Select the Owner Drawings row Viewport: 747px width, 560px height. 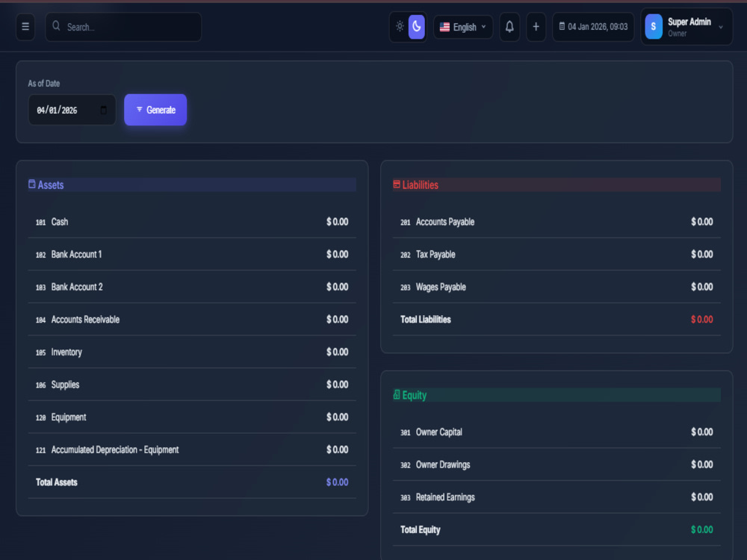[557, 464]
